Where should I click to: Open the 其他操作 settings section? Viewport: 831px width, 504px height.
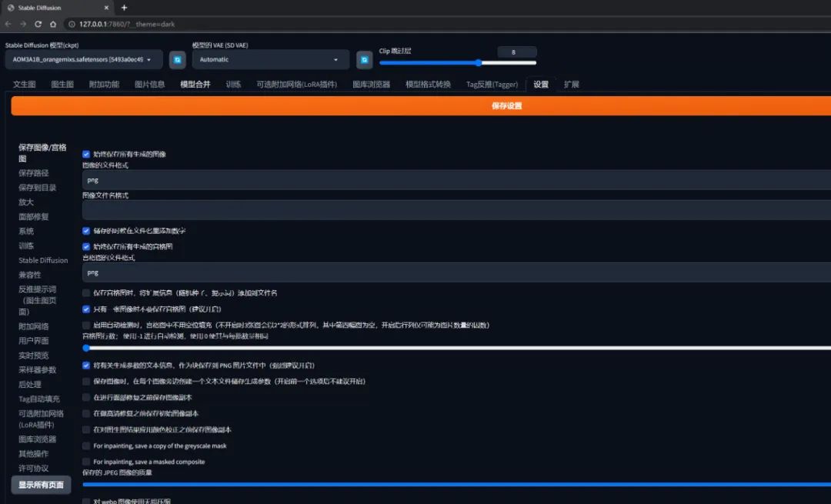[x=33, y=454]
